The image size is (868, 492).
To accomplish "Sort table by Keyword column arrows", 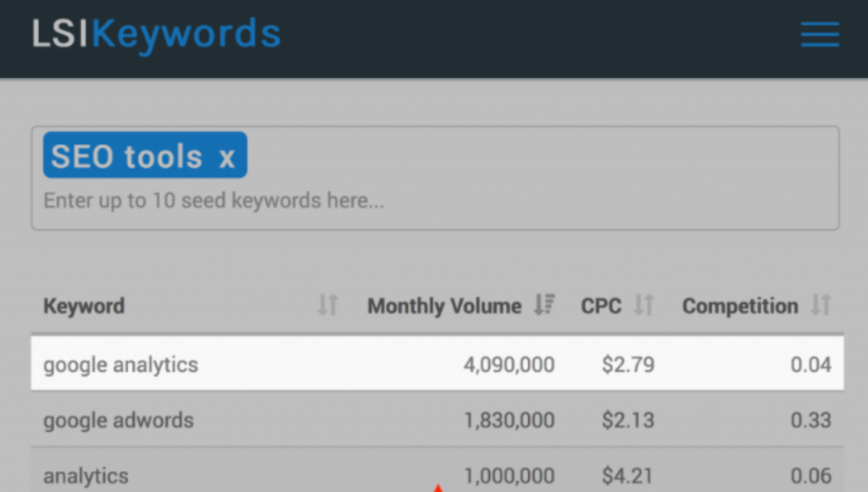I will (x=328, y=305).
